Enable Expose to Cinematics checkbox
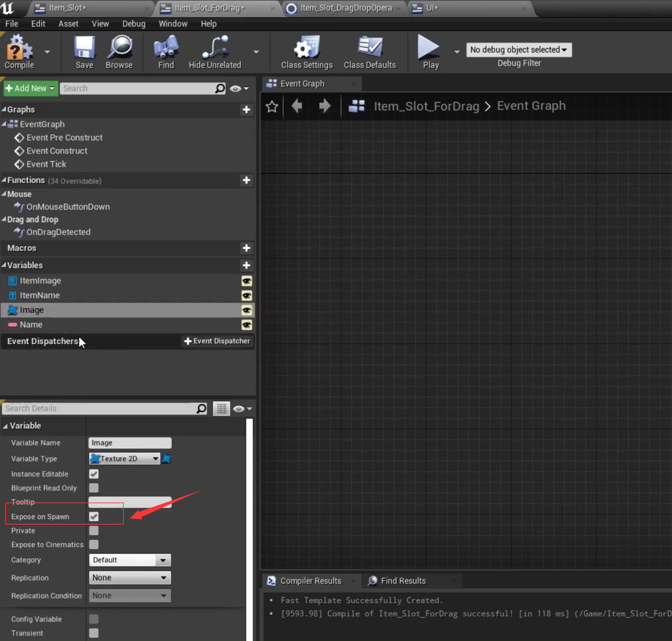Screen dimensions: 672x641 94,544
